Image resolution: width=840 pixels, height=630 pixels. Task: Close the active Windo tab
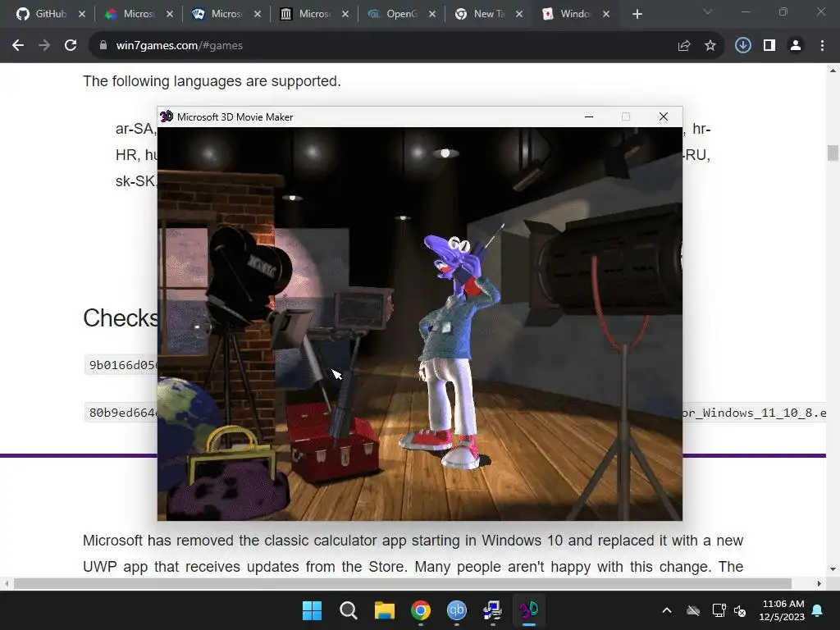point(606,15)
